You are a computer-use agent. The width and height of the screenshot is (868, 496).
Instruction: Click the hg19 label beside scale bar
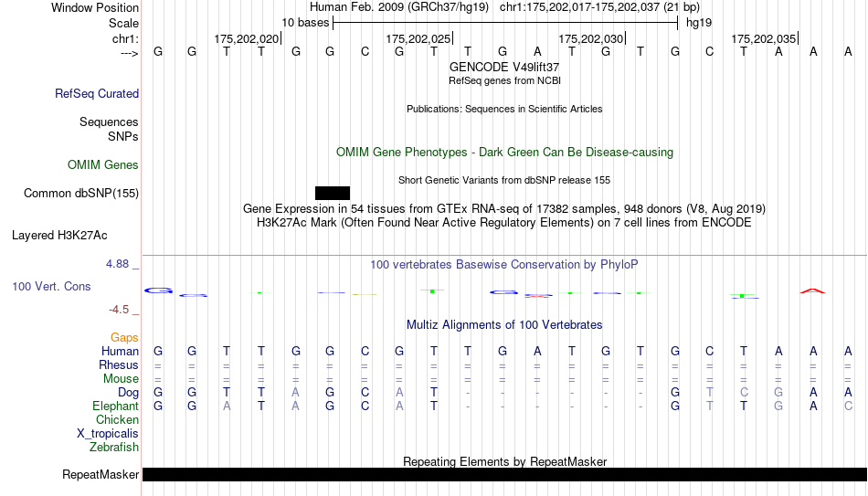coord(699,23)
